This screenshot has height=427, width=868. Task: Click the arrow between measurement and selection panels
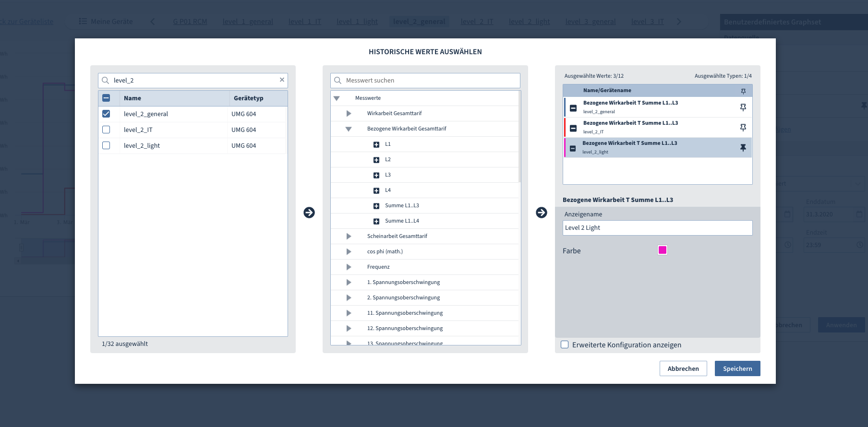pyautogui.click(x=542, y=213)
